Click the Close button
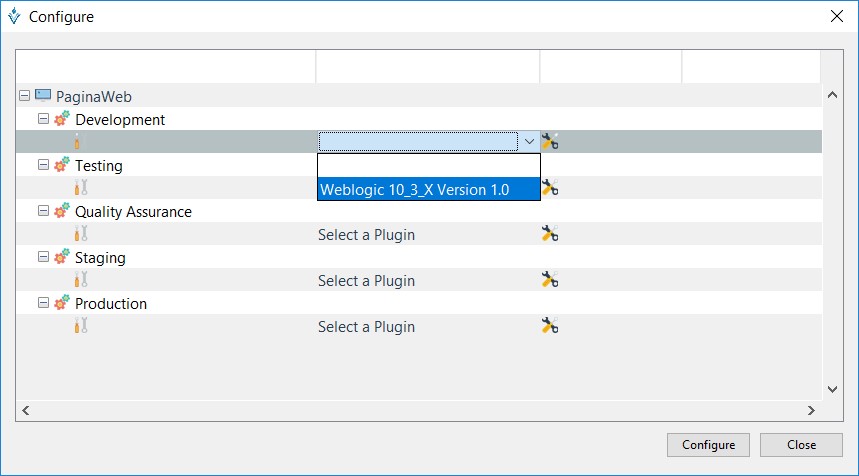The height and width of the screenshot is (476, 859). 801,445
